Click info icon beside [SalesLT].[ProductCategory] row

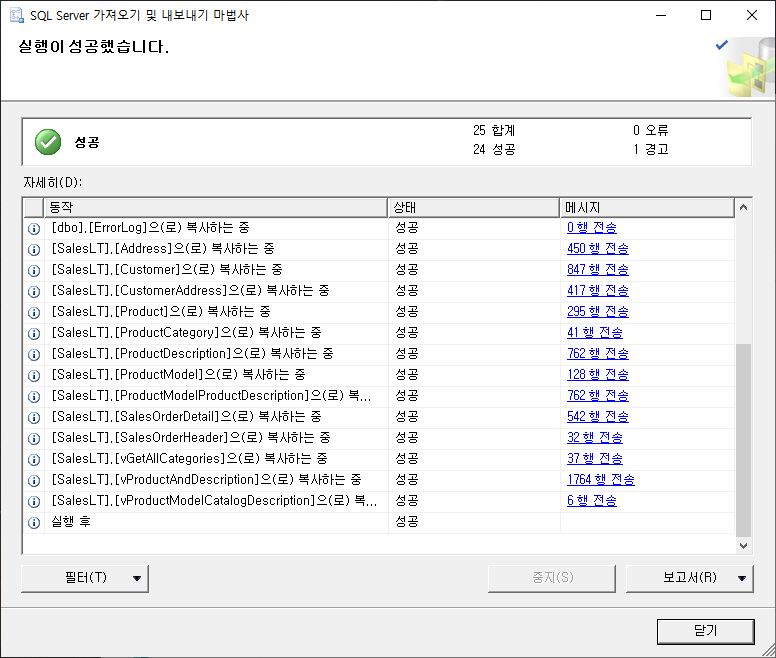[34, 333]
